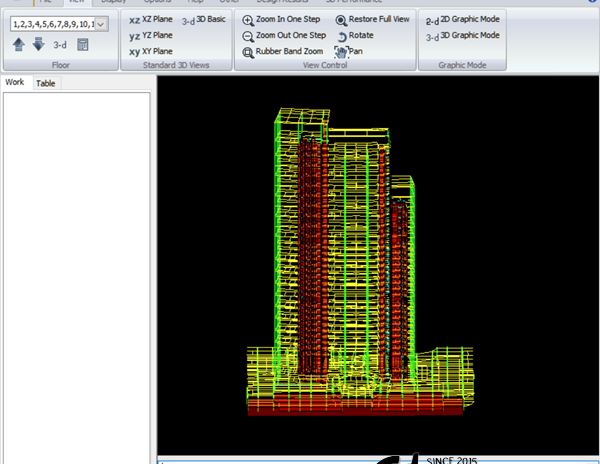This screenshot has height=464, width=600.
Task: Expand the floor number list dropdown
Action: pos(101,23)
